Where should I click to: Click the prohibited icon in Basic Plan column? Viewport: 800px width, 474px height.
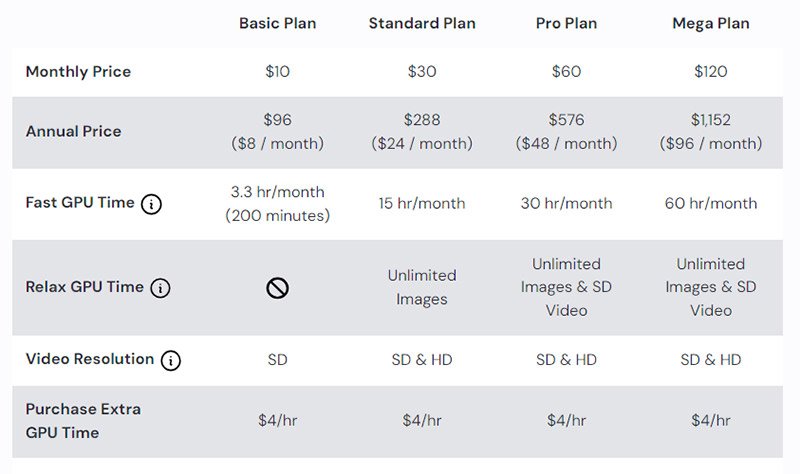pyautogui.click(x=277, y=288)
